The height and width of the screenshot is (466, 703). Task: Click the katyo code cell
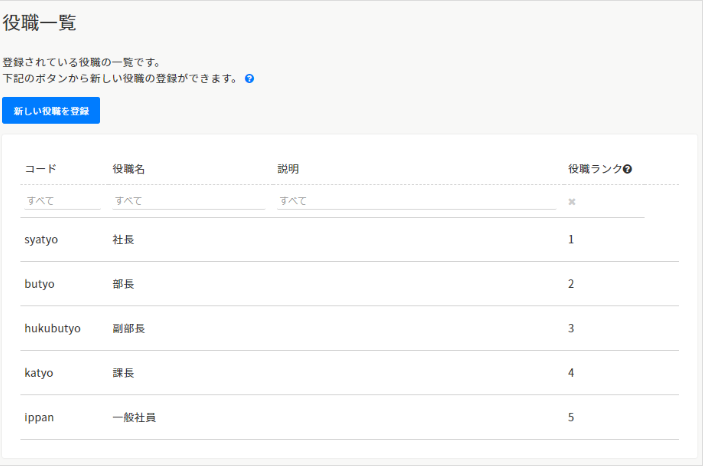tap(39, 373)
